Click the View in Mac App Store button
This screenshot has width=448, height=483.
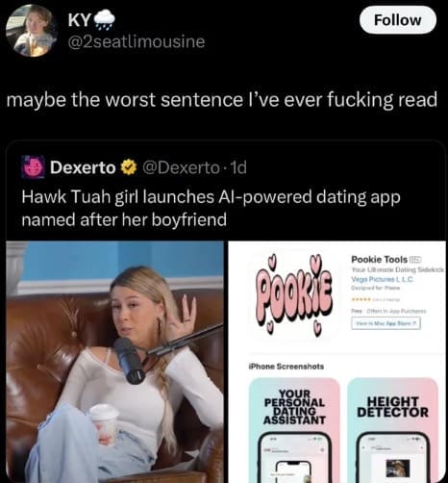pos(386,323)
